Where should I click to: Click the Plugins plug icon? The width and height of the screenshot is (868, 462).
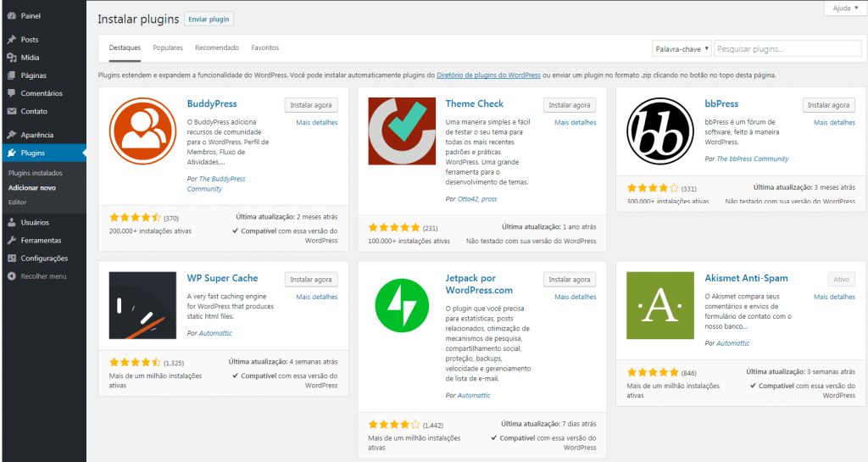[12, 153]
